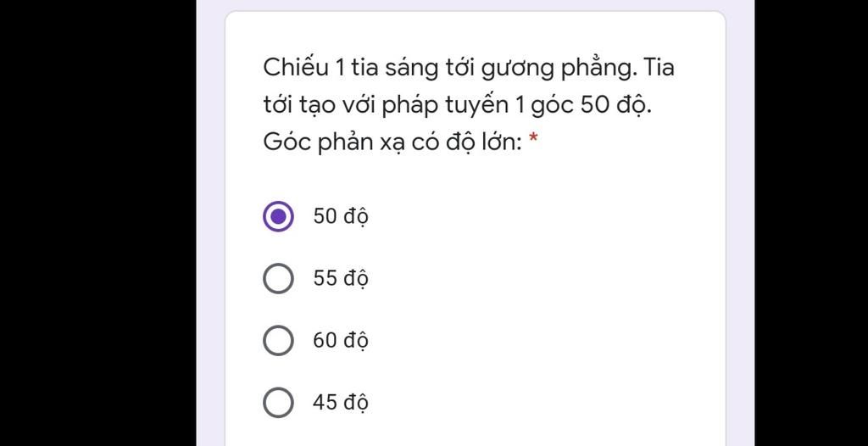Click the black bar on the left side
868x446 pixels.
[98, 221]
